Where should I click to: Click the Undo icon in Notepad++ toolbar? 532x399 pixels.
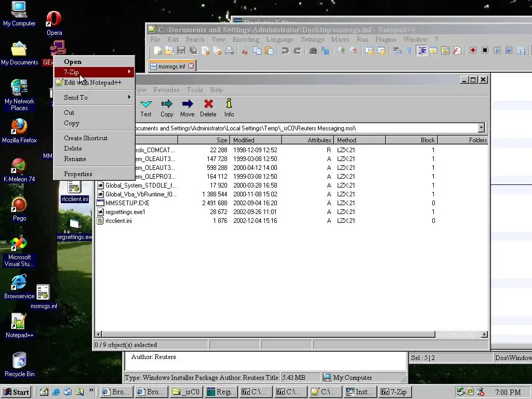285,51
